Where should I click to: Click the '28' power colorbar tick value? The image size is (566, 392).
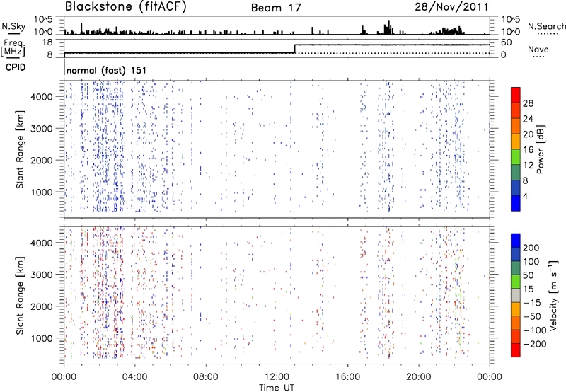click(528, 103)
